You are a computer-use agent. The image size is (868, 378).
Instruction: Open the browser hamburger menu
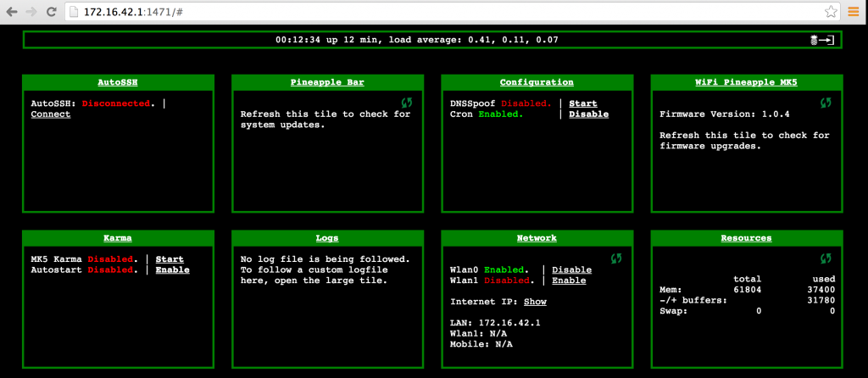click(x=854, y=12)
